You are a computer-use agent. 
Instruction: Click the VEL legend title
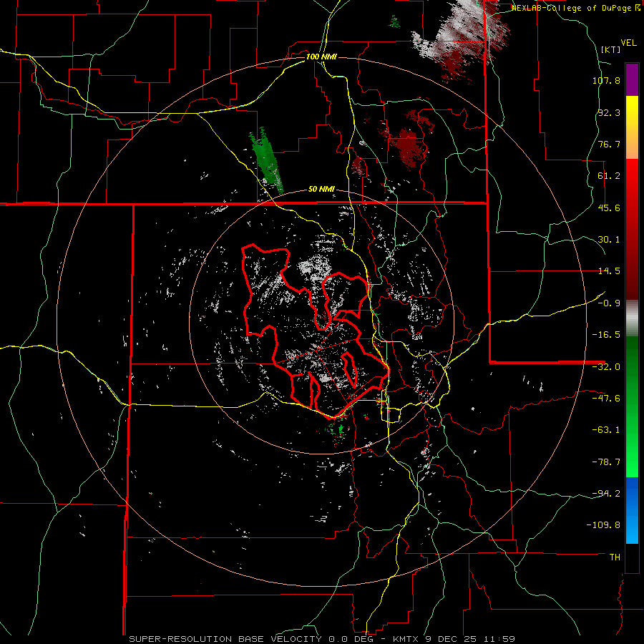coord(628,43)
